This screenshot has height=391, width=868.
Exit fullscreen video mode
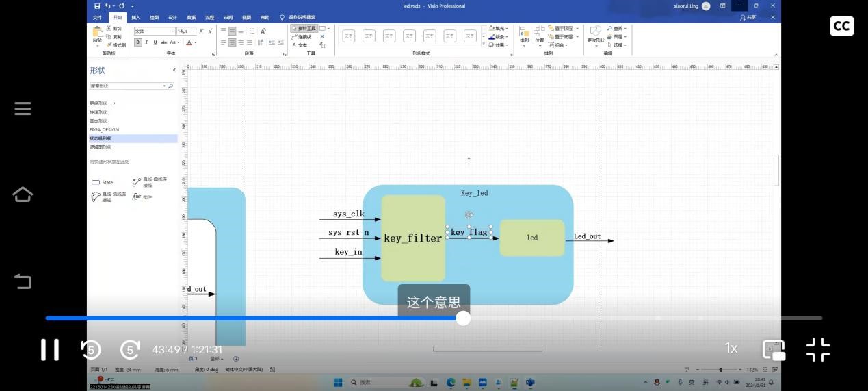pos(817,349)
